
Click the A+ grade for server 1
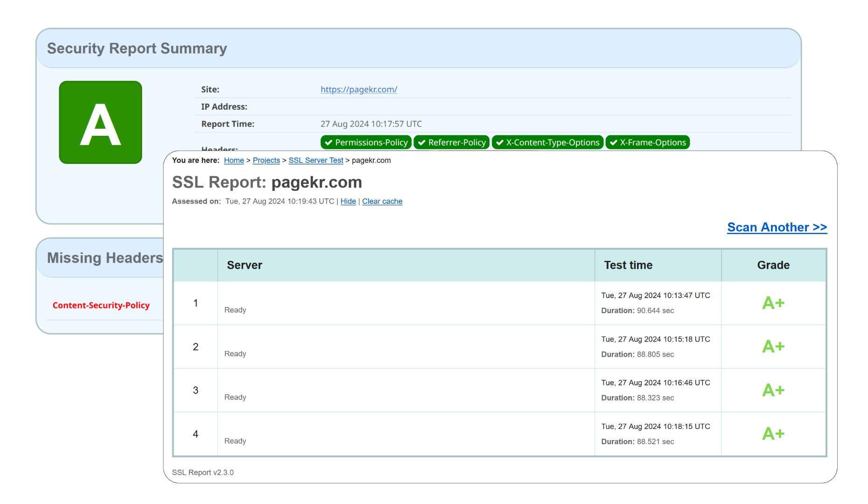coord(773,303)
